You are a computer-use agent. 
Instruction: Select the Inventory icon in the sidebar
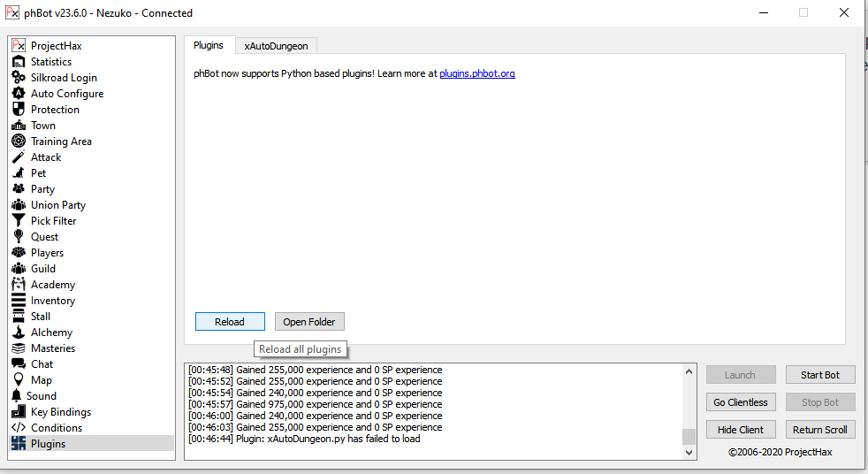coord(18,301)
